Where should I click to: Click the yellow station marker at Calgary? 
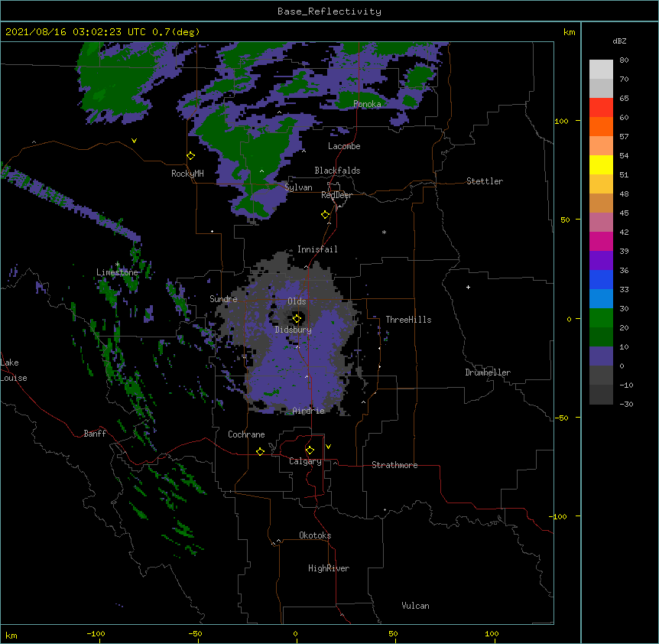tap(310, 450)
